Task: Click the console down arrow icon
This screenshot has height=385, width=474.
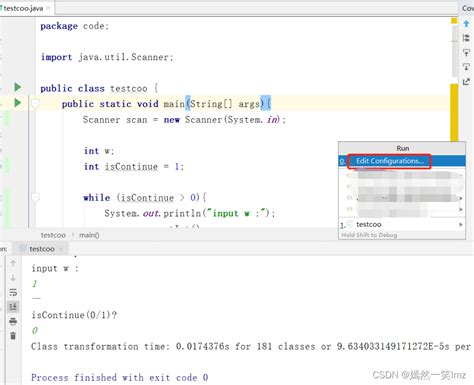Action: 13,278
